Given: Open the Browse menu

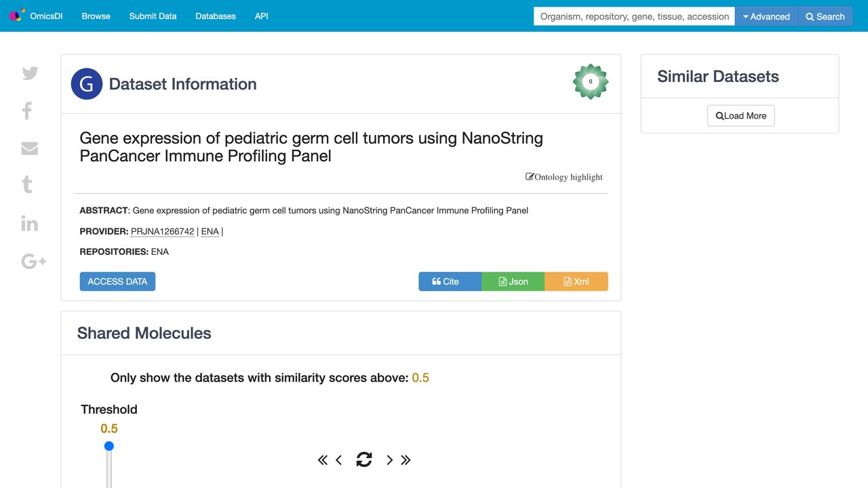Looking at the screenshot, I should click(96, 16).
